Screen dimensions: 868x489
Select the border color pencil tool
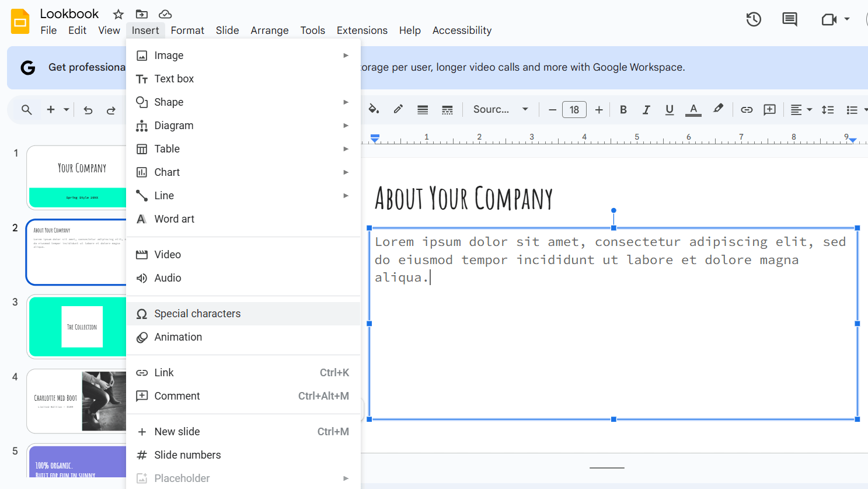(x=398, y=109)
